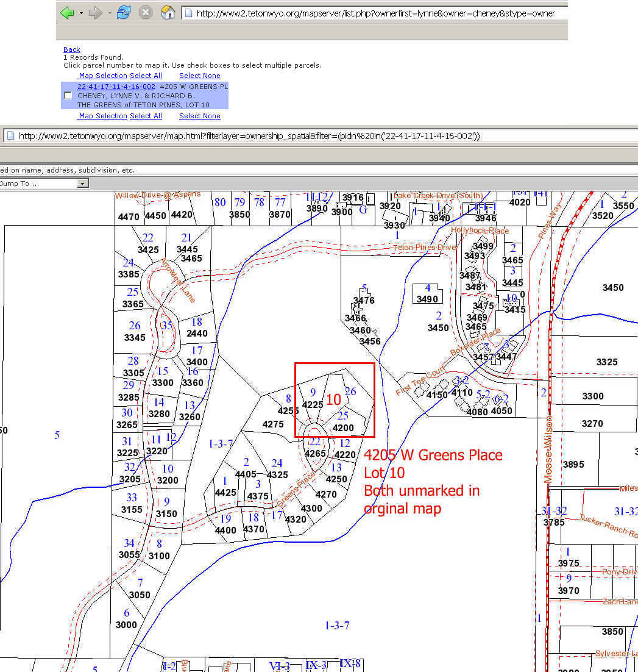The height and width of the screenshot is (672, 638).
Task: Click the upper Map Selection link
Action: 103,76
